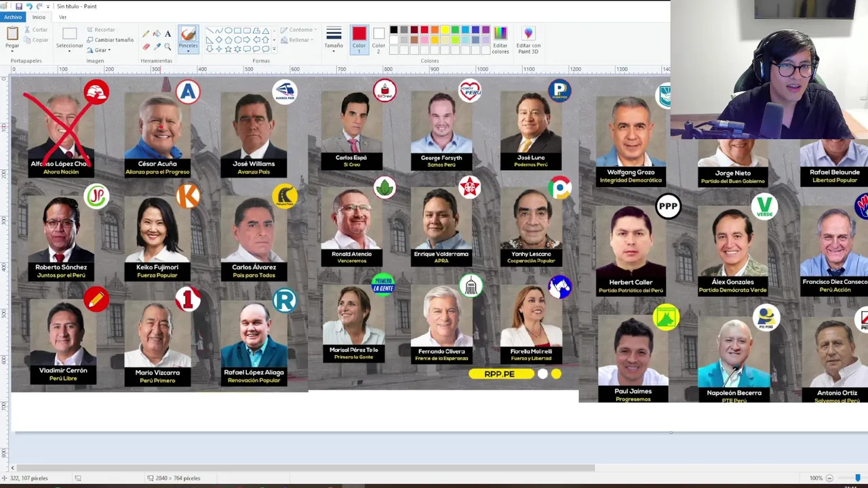Expand the shapes gallery more arrow
The image size is (868, 488).
coord(274,49)
